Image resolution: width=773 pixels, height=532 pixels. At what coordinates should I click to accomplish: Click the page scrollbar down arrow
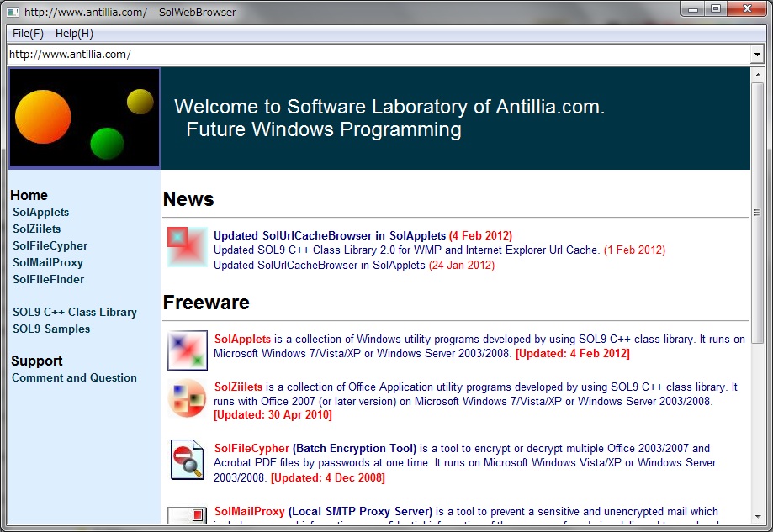(757, 517)
